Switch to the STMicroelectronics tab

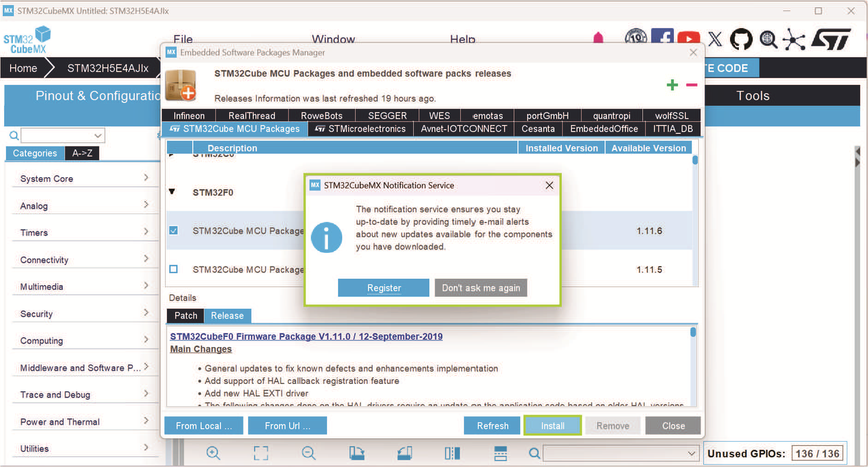point(361,129)
